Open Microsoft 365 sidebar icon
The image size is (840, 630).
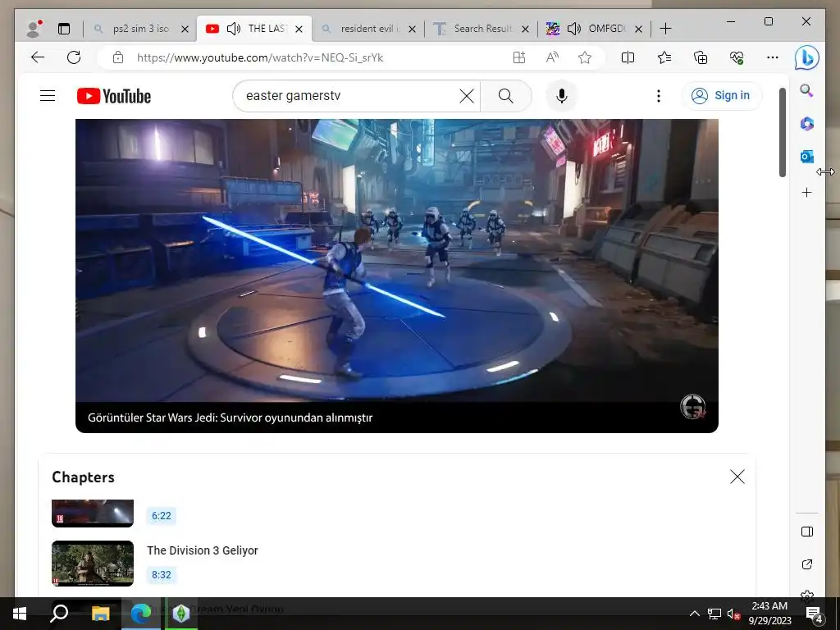coord(807,124)
